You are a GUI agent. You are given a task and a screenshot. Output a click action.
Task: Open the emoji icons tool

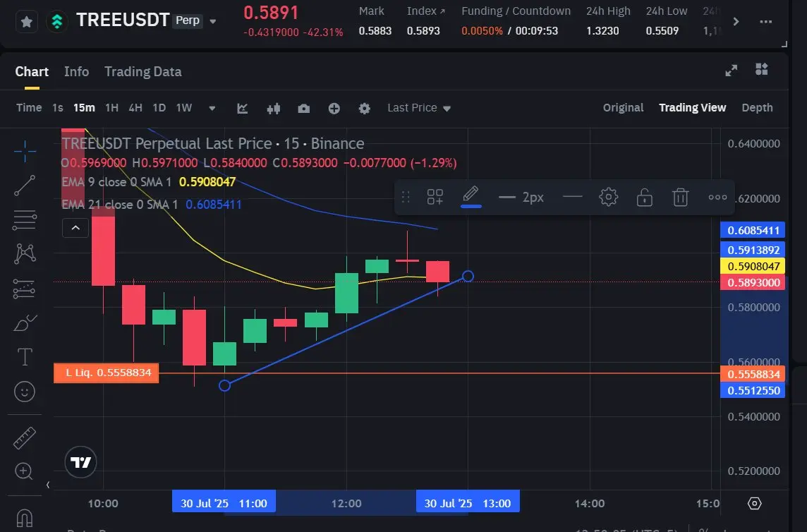[x=25, y=392]
